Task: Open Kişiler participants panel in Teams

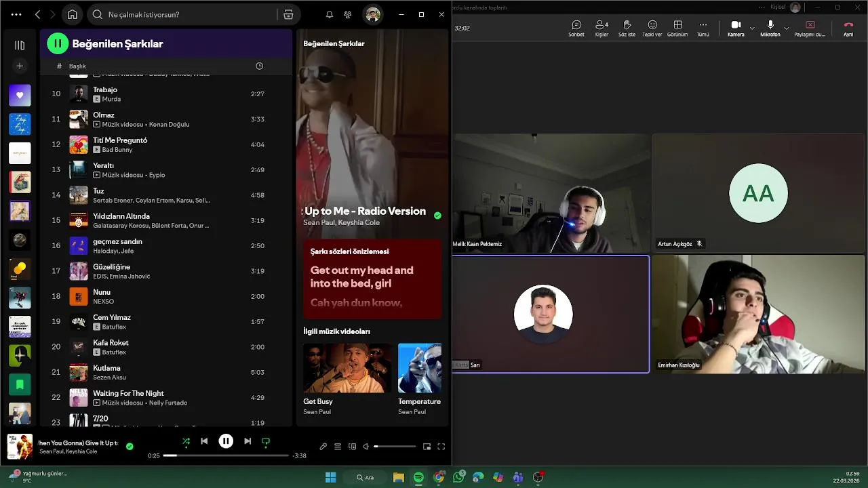Action: 601,28
